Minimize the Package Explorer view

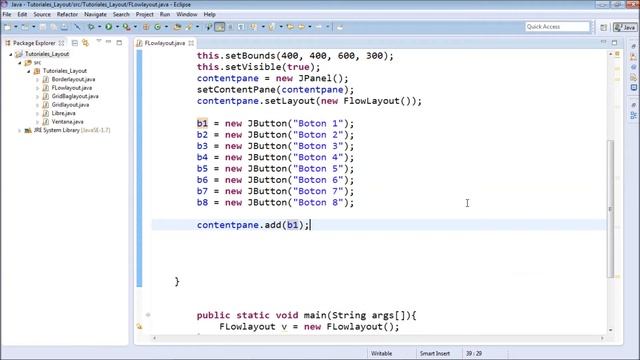point(109,42)
